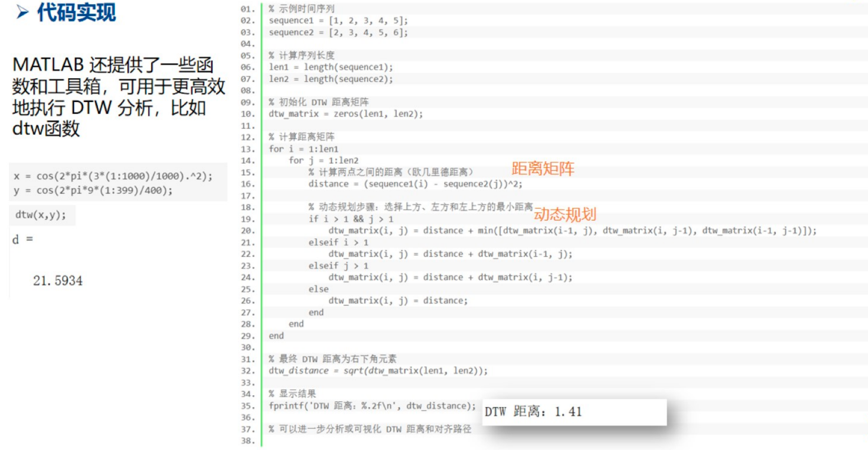
Task: Click the len2 = length(sequence2) line
Action: point(331,79)
